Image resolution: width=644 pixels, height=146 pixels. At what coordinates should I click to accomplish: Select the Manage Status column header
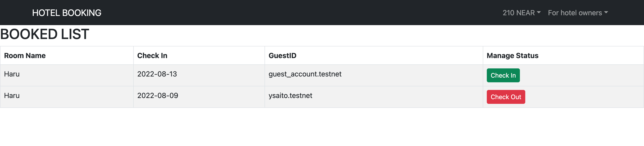click(563, 55)
